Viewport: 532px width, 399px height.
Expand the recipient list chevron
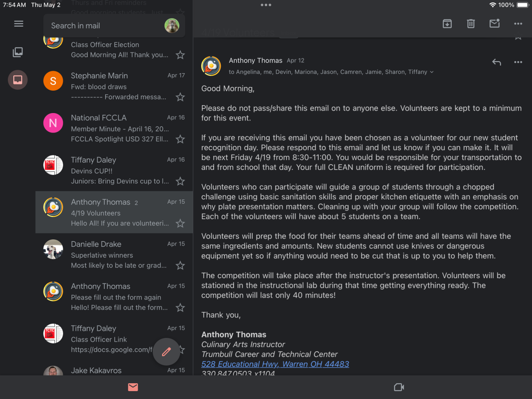click(x=432, y=72)
